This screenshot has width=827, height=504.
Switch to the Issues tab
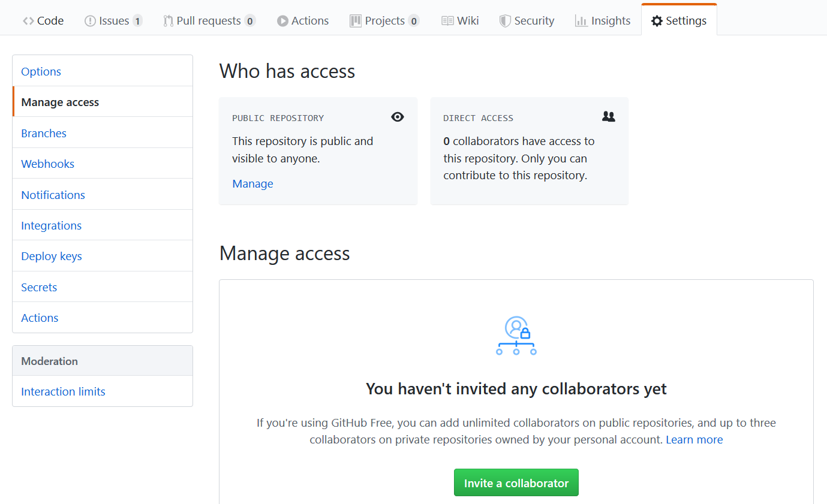(113, 20)
